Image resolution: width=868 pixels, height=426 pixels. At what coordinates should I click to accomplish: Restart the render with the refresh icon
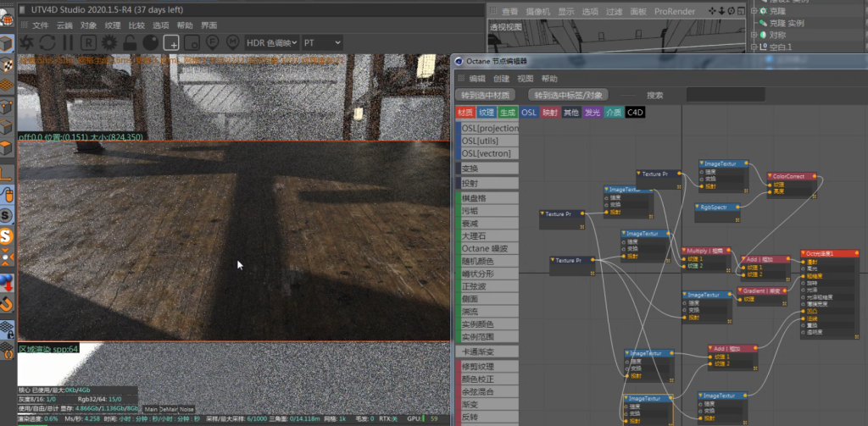pyautogui.click(x=47, y=42)
